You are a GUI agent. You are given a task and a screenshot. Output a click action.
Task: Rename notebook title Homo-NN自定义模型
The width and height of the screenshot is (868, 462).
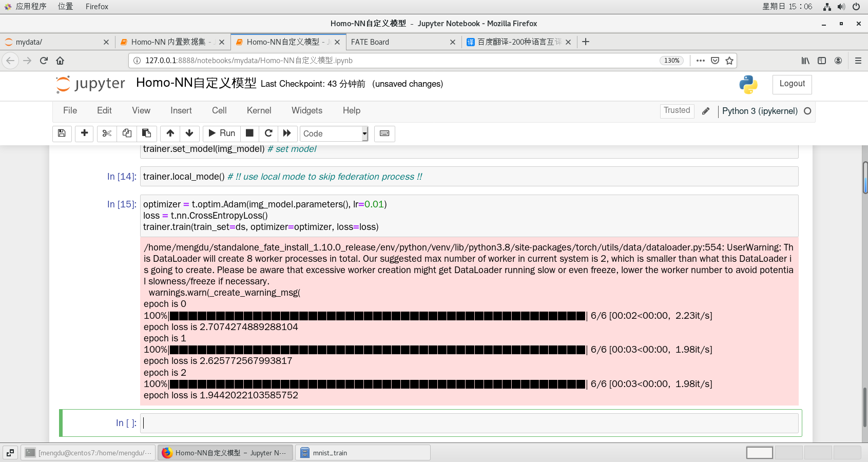[x=196, y=83]
